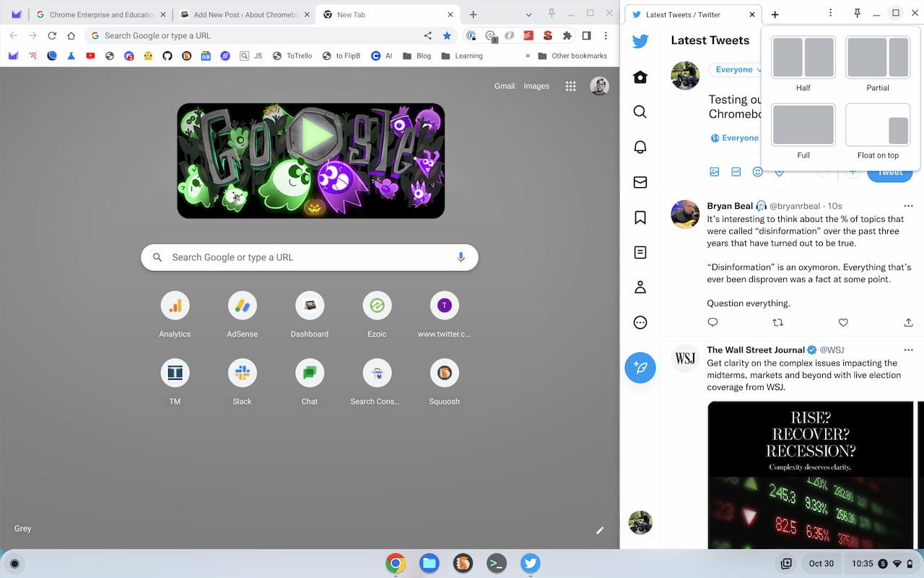The image size is (924, 578).
Task: Open Twitter More options circle icon
Action: tap(640, 322)
